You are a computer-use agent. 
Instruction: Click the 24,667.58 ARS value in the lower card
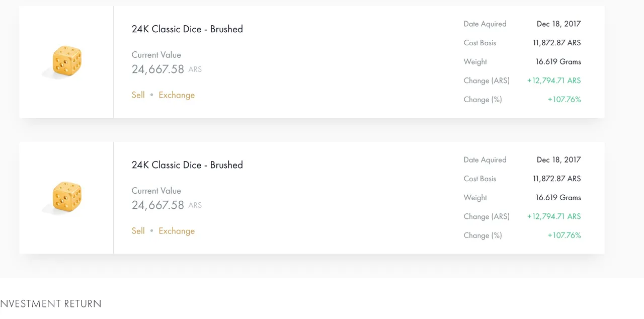click(167, 205)
